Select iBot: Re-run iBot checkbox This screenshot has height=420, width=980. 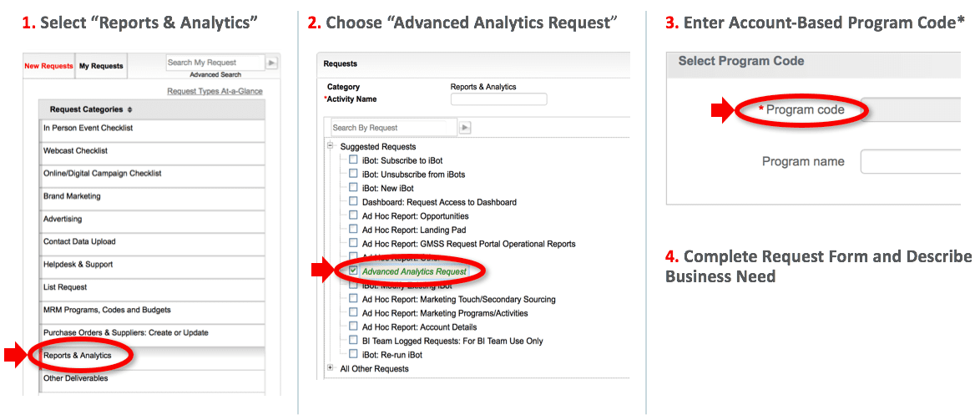point(354,354)
